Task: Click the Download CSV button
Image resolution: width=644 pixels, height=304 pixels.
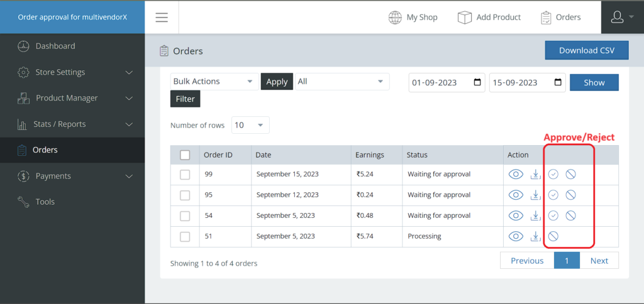Action: 587,50
